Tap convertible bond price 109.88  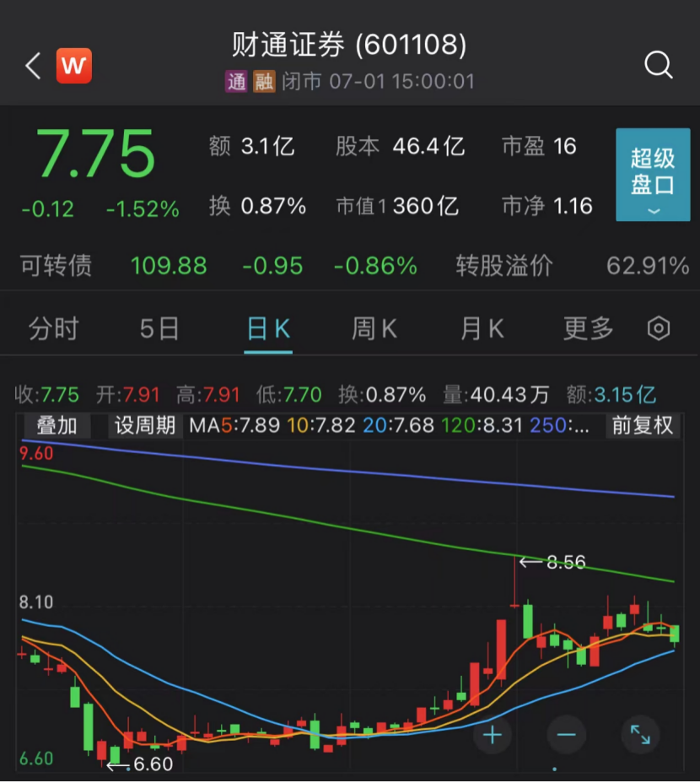(x=169, y=266)
